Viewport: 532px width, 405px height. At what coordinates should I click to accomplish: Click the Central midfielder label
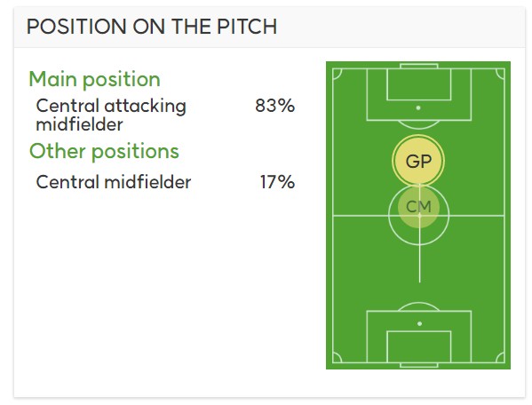(114, 182)
